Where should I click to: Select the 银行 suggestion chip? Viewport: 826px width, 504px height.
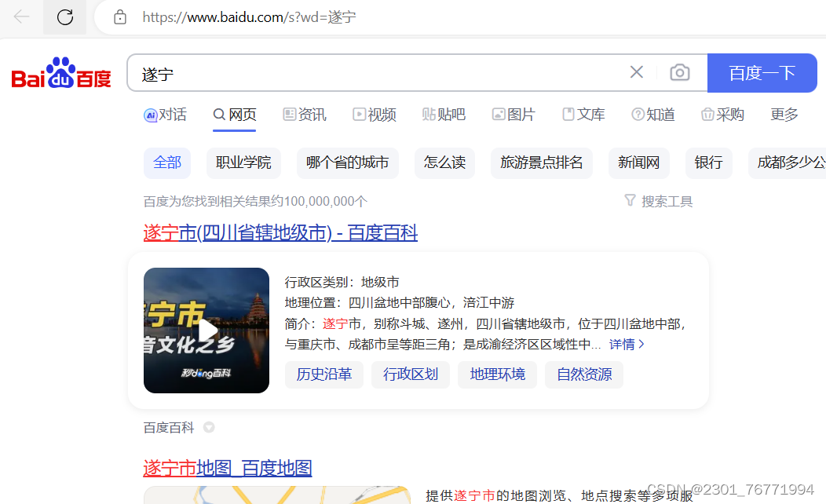708,163
